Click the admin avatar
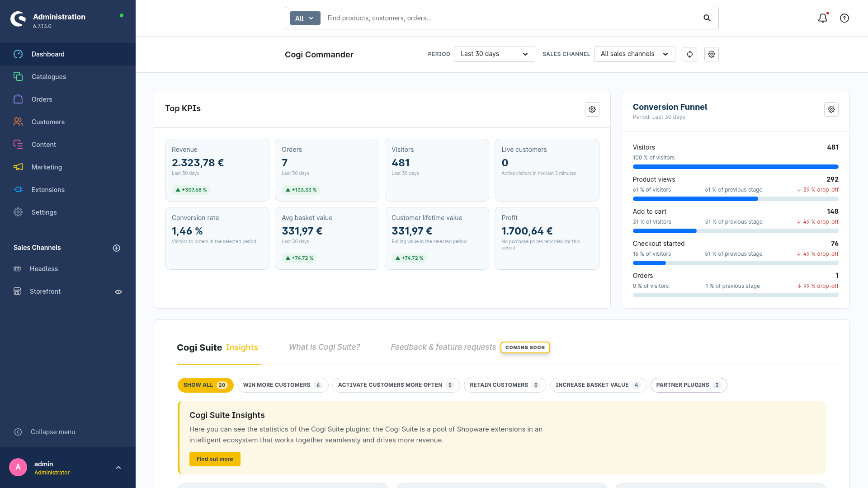The width and height of the screenshot is (868, 488). (x=18, y=467)
